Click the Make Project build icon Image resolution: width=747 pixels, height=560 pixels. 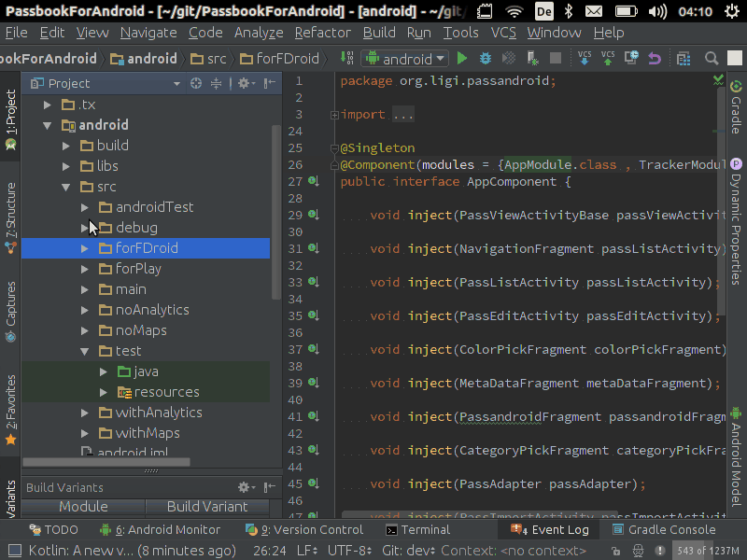point(346,59)
